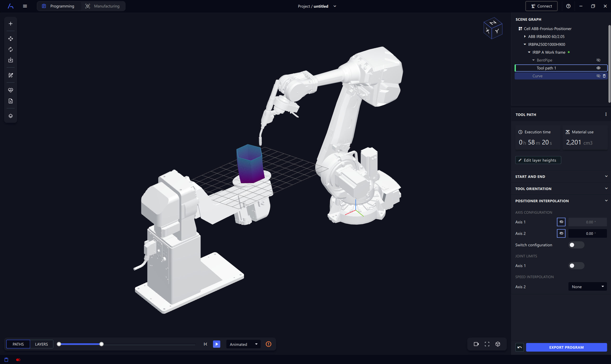Toggle Axis 2 interpolation link button

[561, 233]
